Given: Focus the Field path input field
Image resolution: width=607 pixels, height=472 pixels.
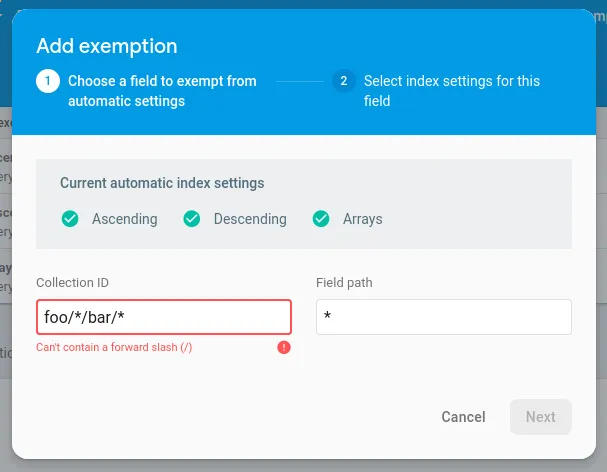Looking at the screenshot, I should (x=443, y=317).
